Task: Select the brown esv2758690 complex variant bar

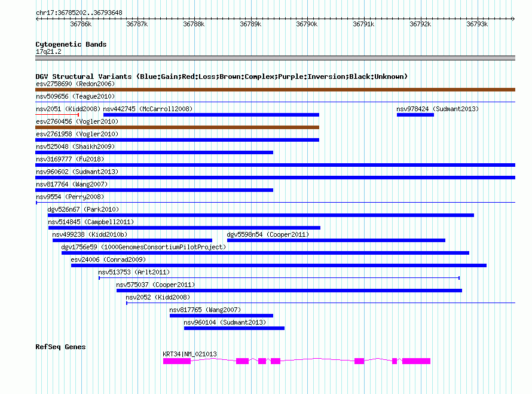Action: click(x=275, y=90)
